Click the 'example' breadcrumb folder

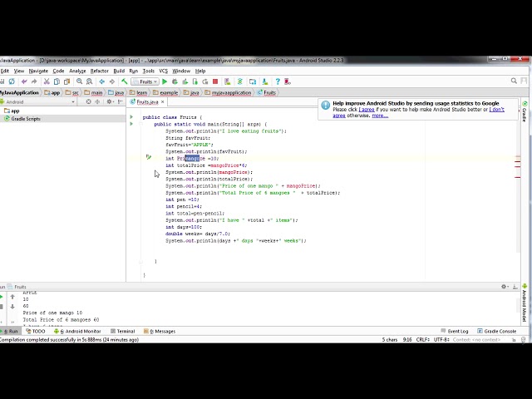(x=165, y=92)
